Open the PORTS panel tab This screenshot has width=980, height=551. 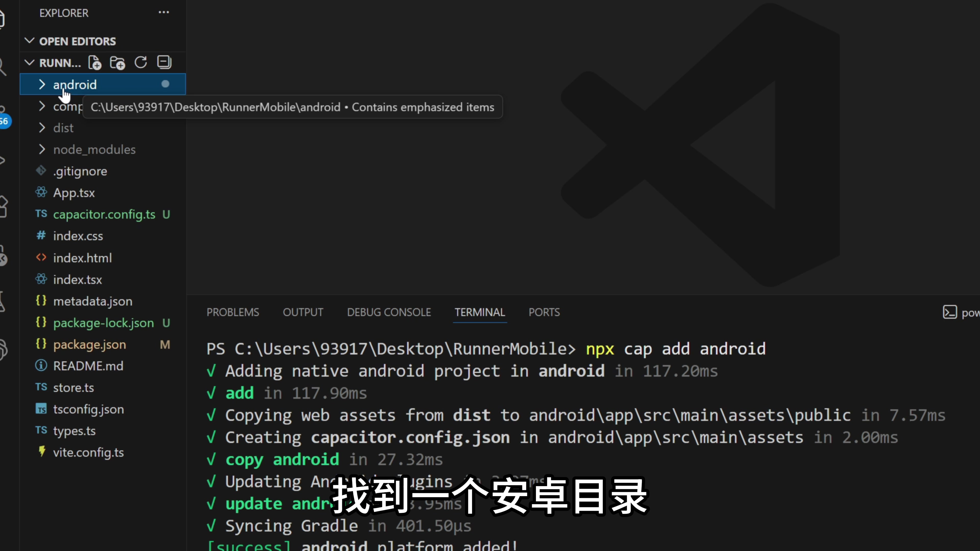pos(544,312)
